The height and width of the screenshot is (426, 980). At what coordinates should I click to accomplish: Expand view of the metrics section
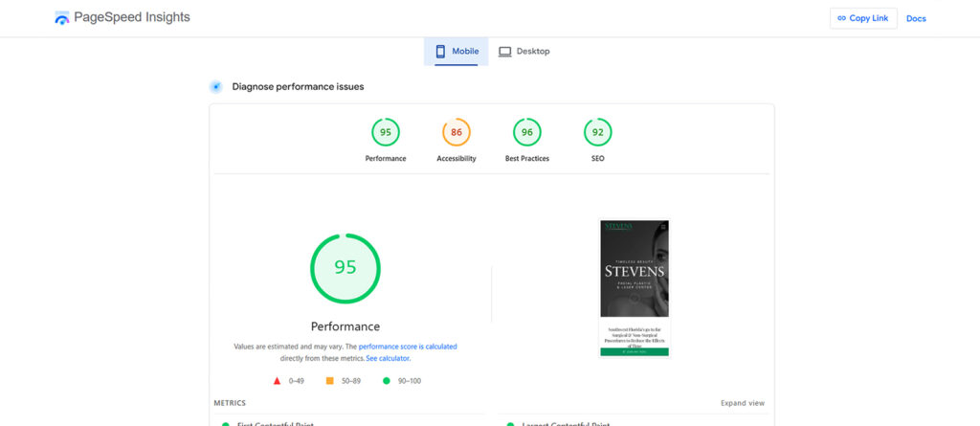(743, 403)
